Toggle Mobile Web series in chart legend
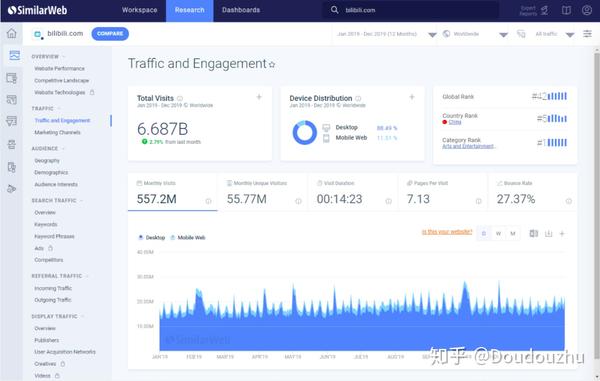Screen dimensions: 600x381 pos(188,238)
